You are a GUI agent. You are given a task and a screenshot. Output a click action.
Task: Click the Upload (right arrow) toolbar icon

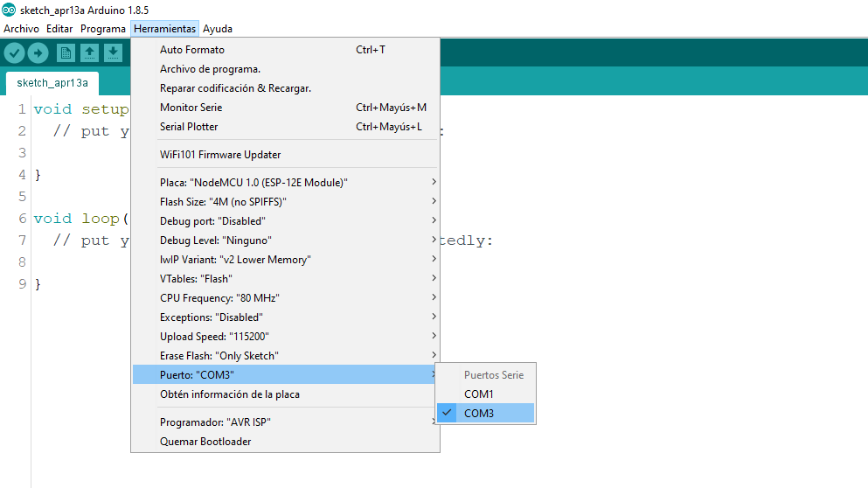coord(38,53)
